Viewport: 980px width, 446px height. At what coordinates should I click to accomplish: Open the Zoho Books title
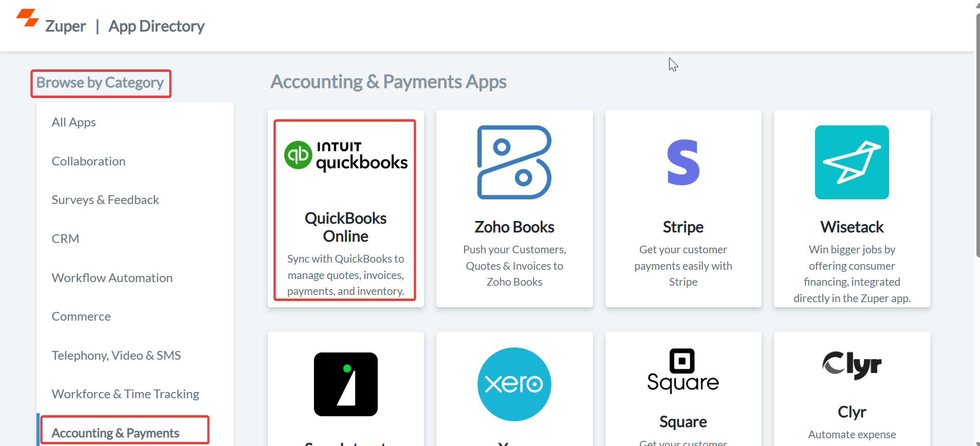tap(514, 227)
